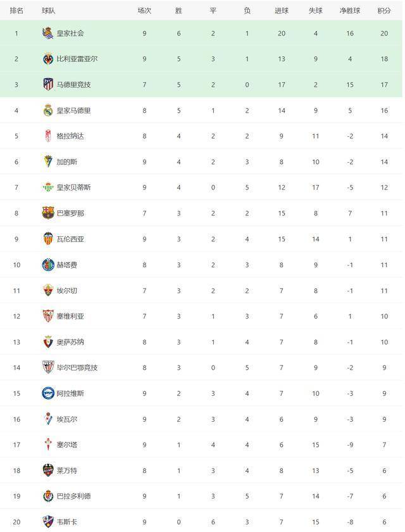Image resolution: width=405 pixels, height=532 pixels.
Task: Click the Sevilla club crest
Action: pos(48,316)
